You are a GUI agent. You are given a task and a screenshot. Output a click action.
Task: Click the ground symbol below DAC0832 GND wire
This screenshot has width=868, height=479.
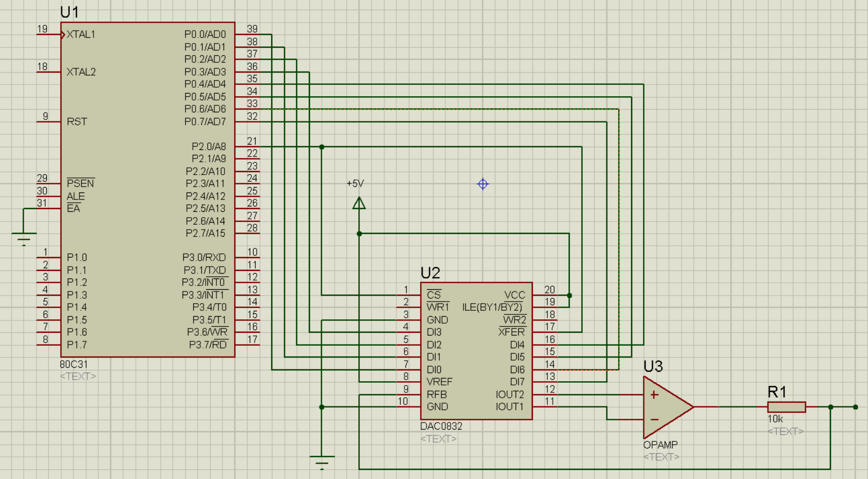(x=322, y=462)
